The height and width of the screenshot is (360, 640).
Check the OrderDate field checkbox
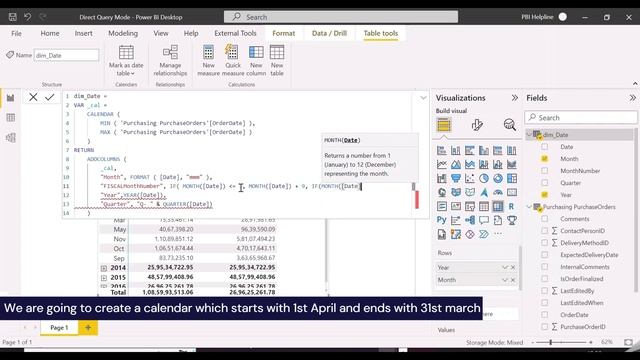click(x=544, y=315)
